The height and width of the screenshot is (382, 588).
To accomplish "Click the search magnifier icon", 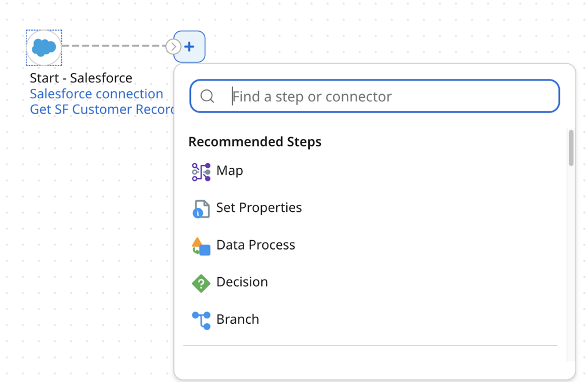I will 208,96.
